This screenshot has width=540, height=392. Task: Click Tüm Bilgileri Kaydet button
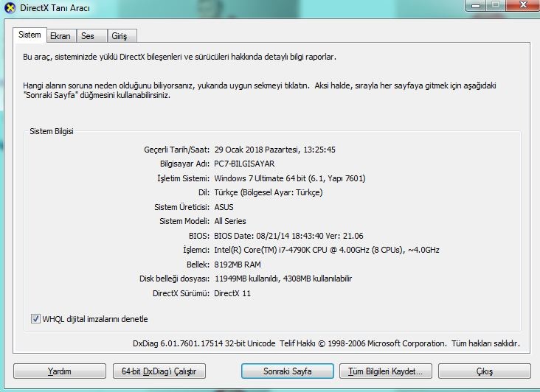coord(385,371)
